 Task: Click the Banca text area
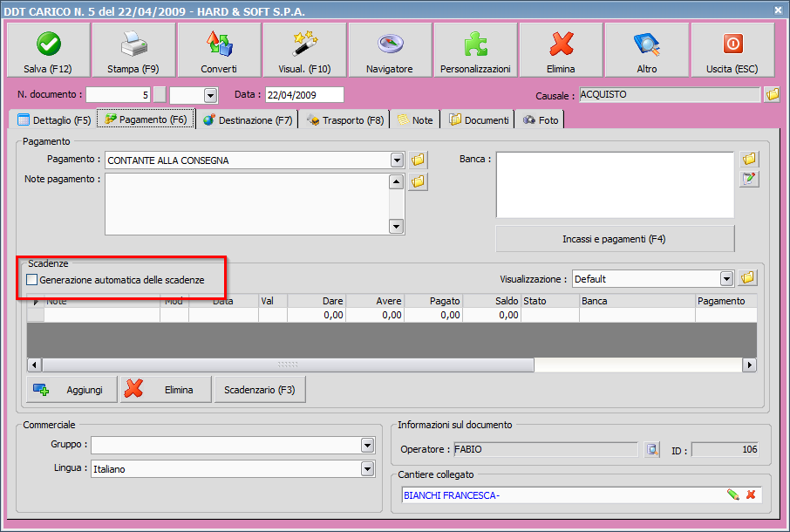(x=616, y=185)
